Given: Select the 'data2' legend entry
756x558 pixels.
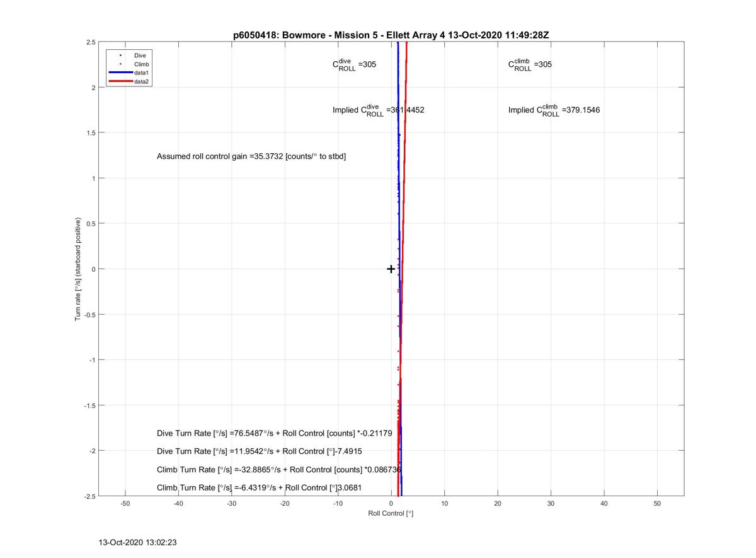Looking at the screenshot, I should point(141,82).
